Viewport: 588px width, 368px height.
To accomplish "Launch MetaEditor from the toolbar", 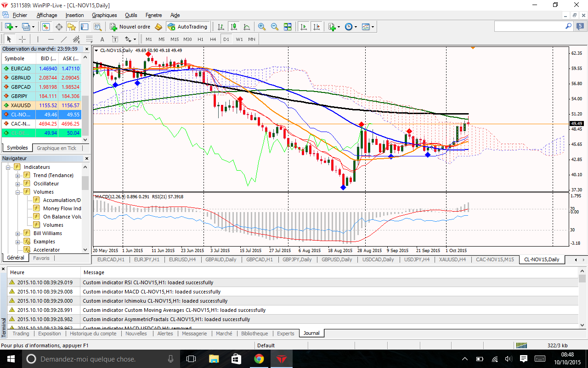I will [158, 27].
